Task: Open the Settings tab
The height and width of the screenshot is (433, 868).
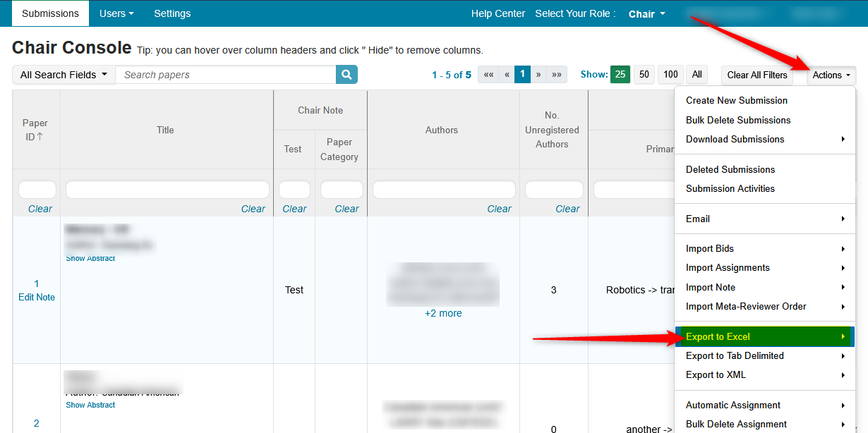Action: pos(172,13)
